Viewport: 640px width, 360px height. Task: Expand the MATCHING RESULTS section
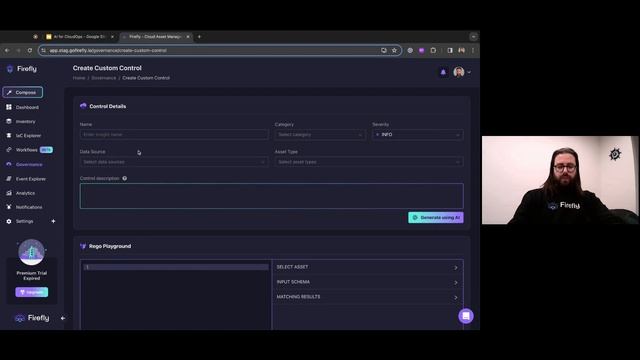[367, 297]
